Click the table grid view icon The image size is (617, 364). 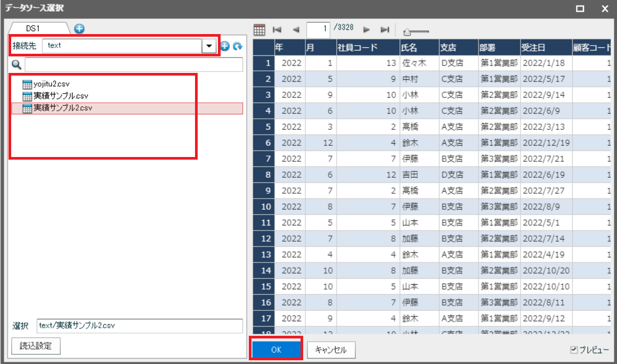click(259, 29)
